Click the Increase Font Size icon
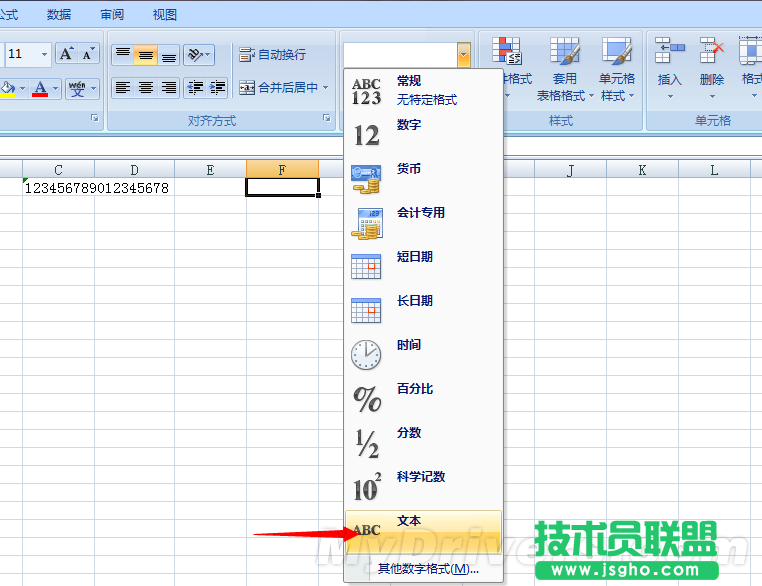Screen dimensions: 762x586 pyautogui.click(x=66, y=54)
